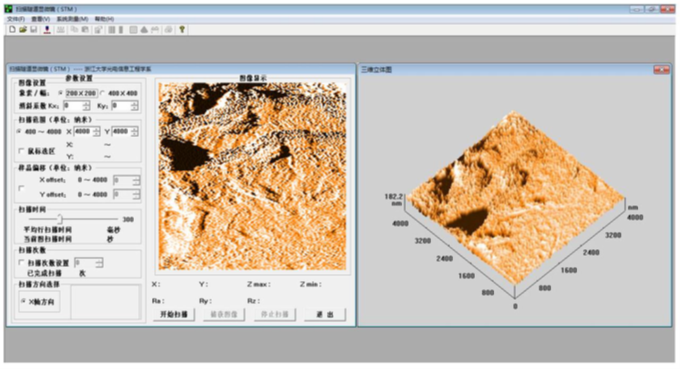The width and height of the screenshot is (680, 369).
Task: Increase the X scan range spinner value
Action: 96,129
